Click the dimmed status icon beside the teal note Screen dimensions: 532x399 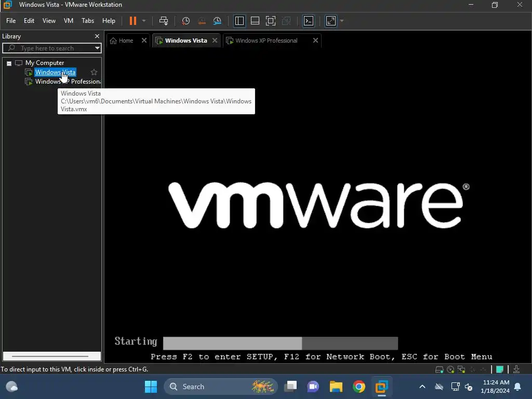(483, 369)
